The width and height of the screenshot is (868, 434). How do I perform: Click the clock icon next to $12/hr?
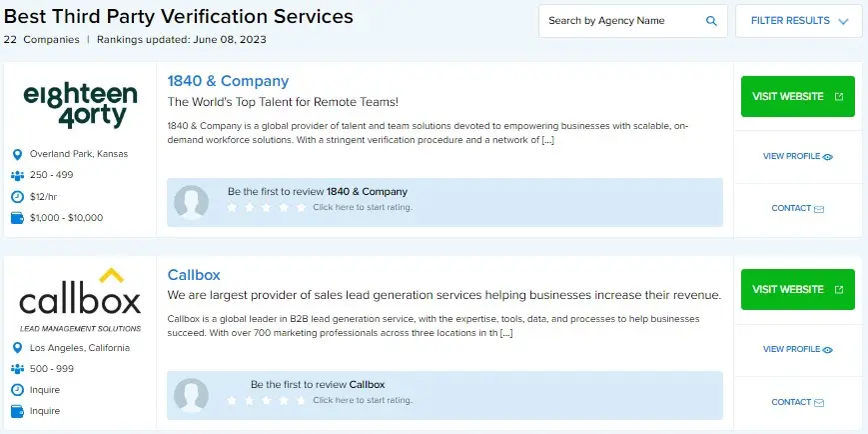[17, 196]
